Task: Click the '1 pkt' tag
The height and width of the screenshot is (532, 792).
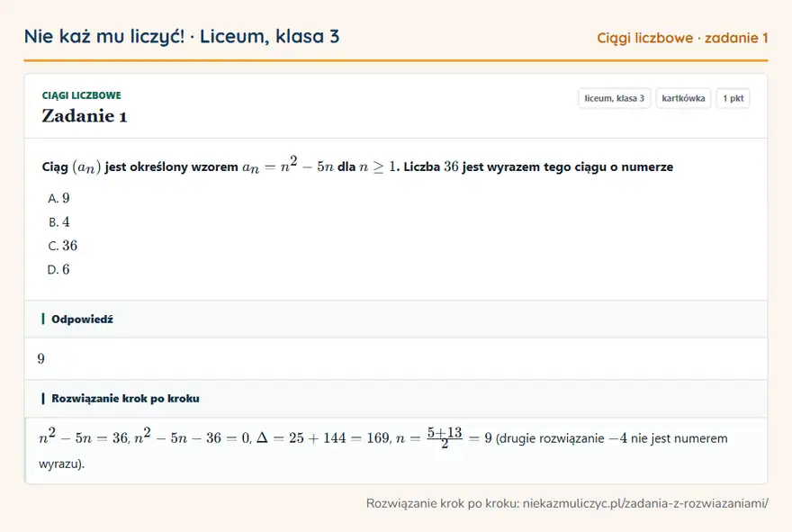Action: click(x=733, y=98)
